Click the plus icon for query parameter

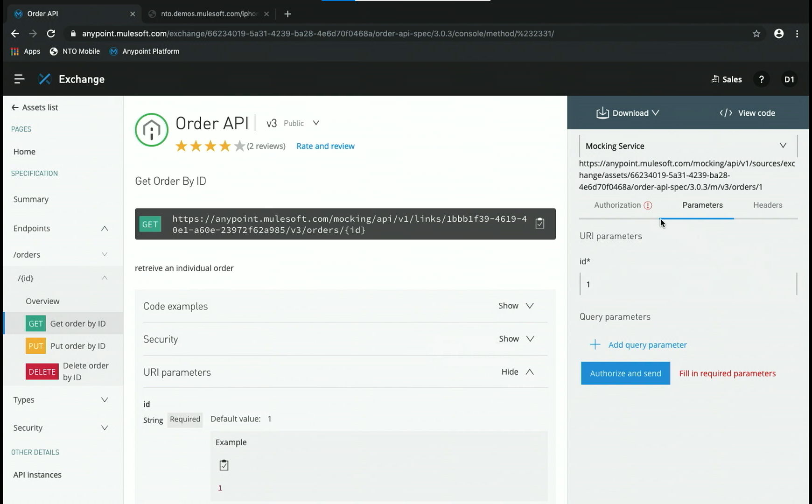[595, 345]
